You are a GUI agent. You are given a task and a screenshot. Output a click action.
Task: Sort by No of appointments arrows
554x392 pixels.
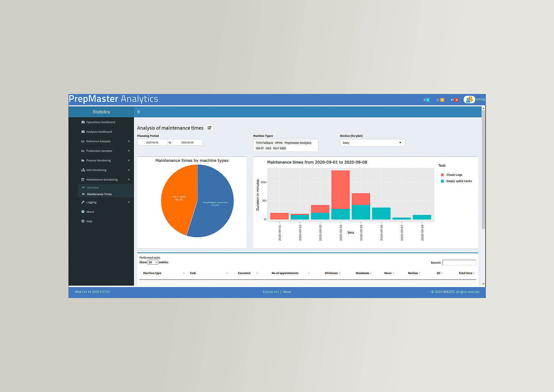coord(309,273)
